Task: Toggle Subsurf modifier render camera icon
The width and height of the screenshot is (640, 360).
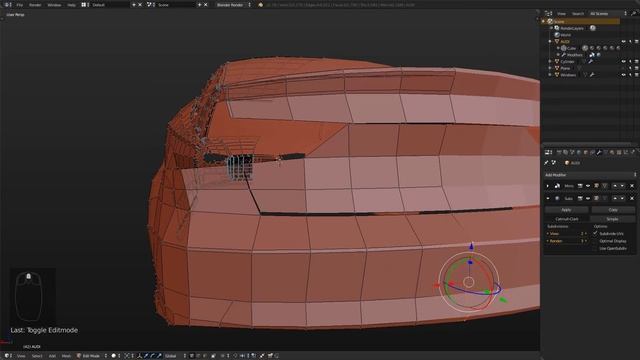Action: 580,198
